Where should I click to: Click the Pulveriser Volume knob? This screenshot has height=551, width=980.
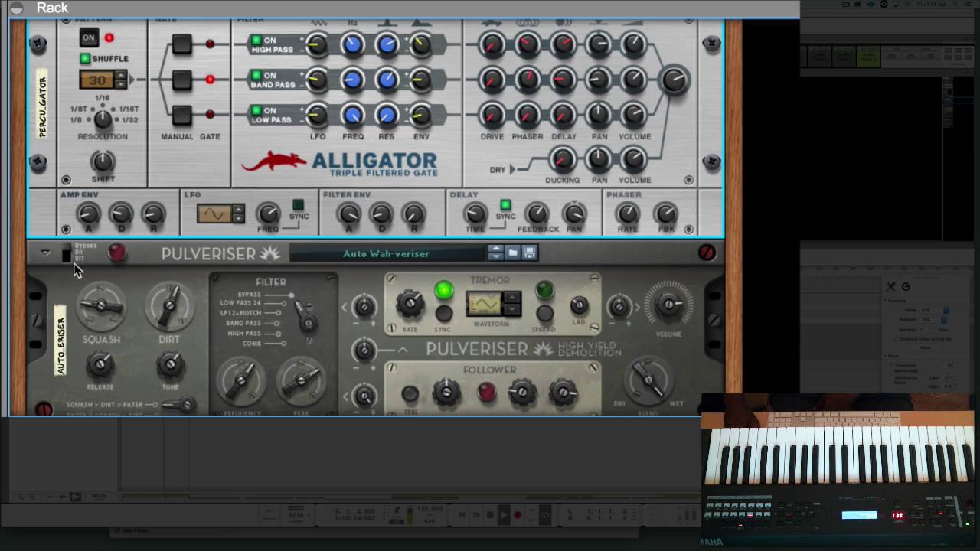click(x=668, y=305)
